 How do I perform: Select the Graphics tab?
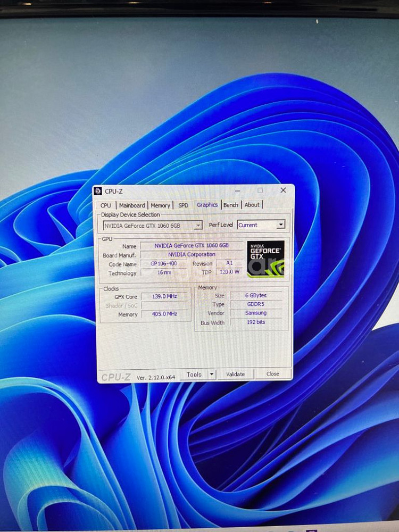[207, 205]
